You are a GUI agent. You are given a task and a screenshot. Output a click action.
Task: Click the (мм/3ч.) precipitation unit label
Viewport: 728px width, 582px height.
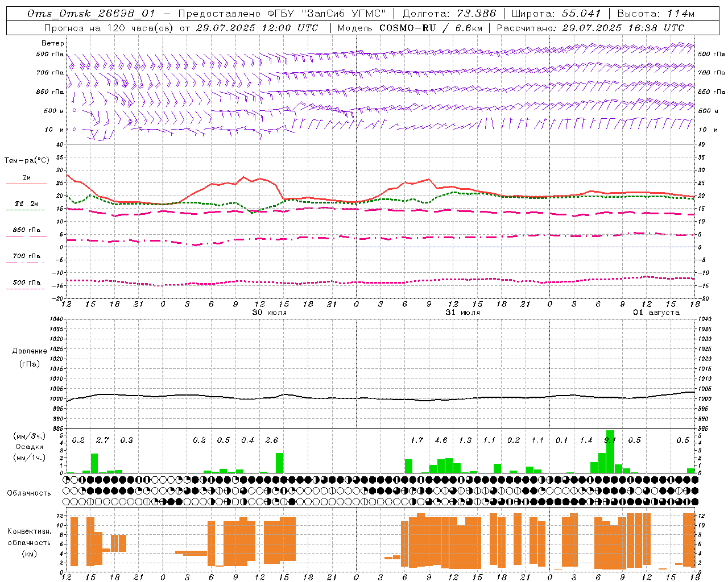[x=29, y=436]
